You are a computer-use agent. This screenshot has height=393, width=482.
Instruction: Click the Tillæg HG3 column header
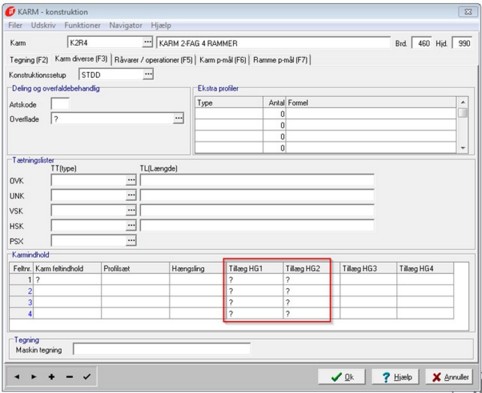pos(368,268)
